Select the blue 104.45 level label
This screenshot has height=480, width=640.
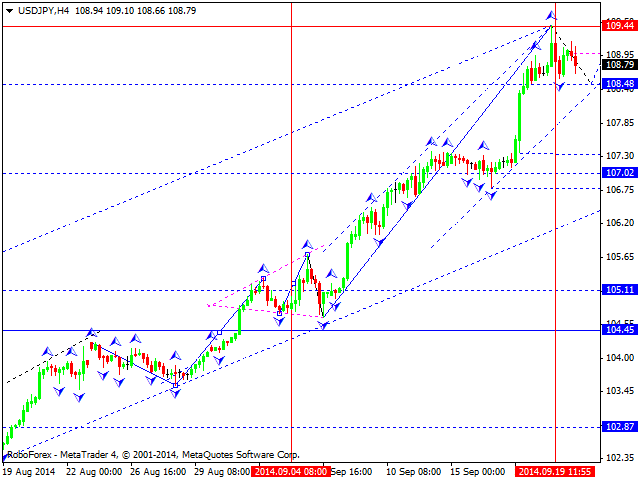click(x=620, y=329)
